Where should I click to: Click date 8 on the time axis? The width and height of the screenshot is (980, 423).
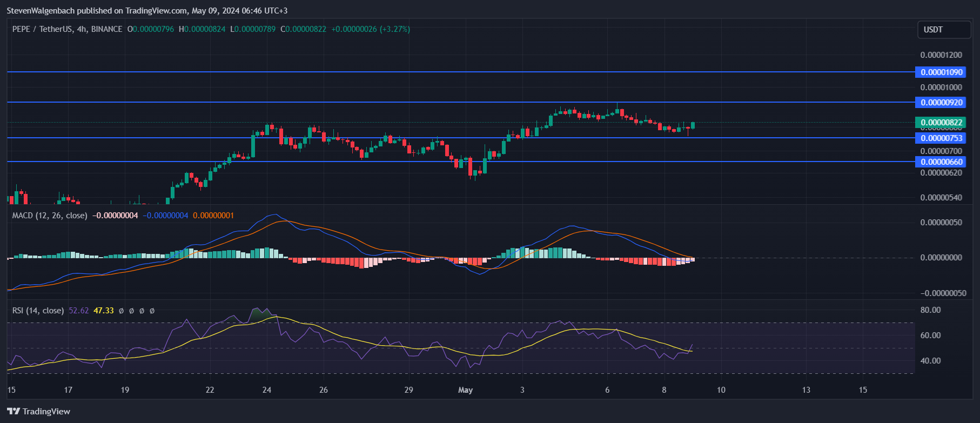(x=664, y=390)
